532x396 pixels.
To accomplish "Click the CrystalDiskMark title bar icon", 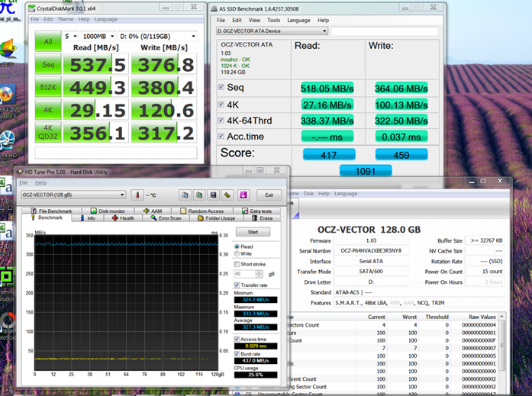I will click(x=31, y=8).
